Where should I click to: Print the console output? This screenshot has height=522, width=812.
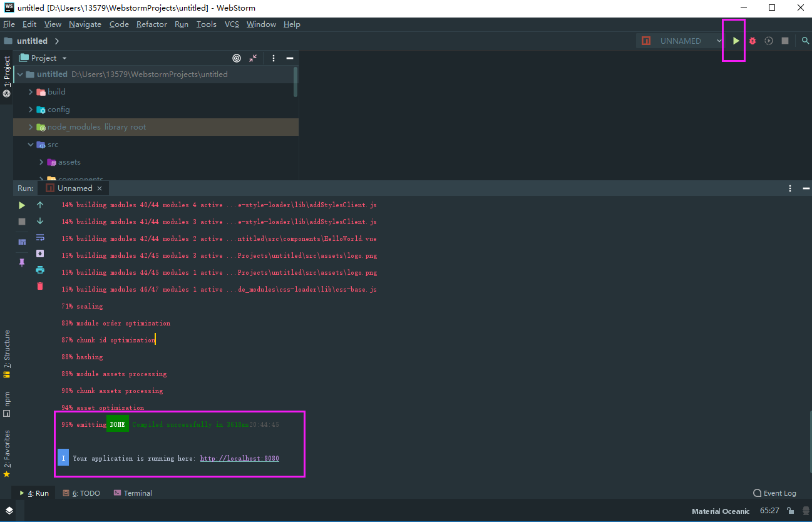click(x=40, y=270)
